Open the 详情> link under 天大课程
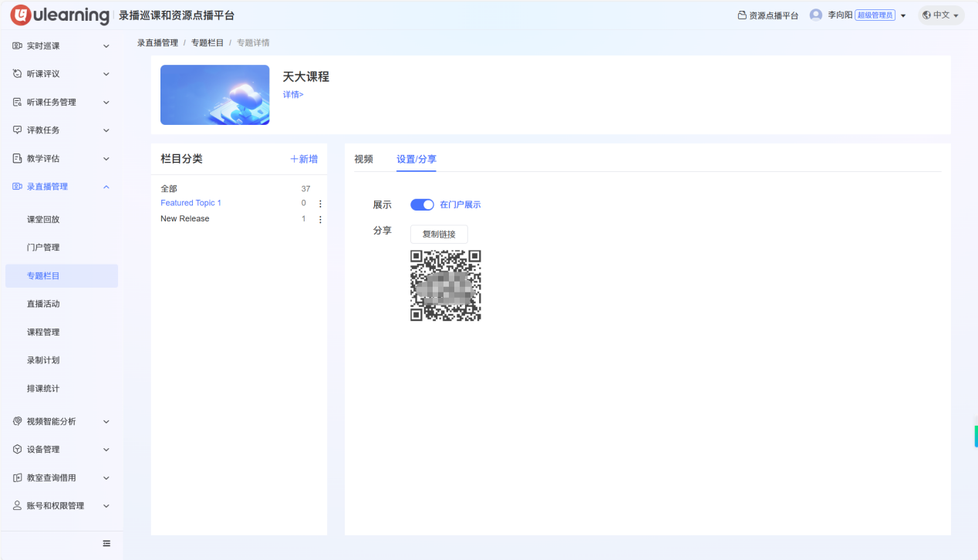This screenshot has height=560, width=978. point(293,93)
